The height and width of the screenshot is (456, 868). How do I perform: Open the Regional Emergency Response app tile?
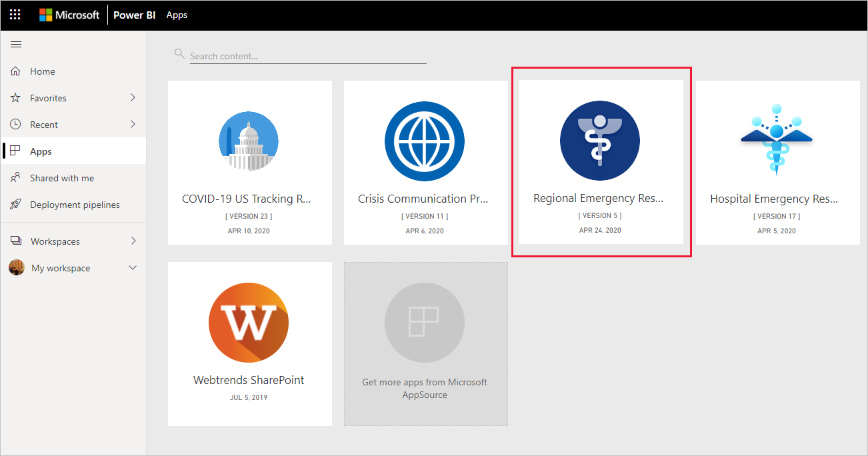pyautogui.click(x=601, y=162)
